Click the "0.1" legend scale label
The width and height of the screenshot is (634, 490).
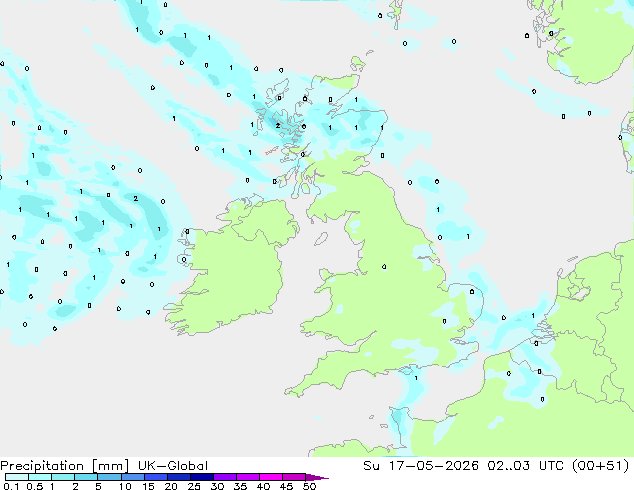click(11, 486)
